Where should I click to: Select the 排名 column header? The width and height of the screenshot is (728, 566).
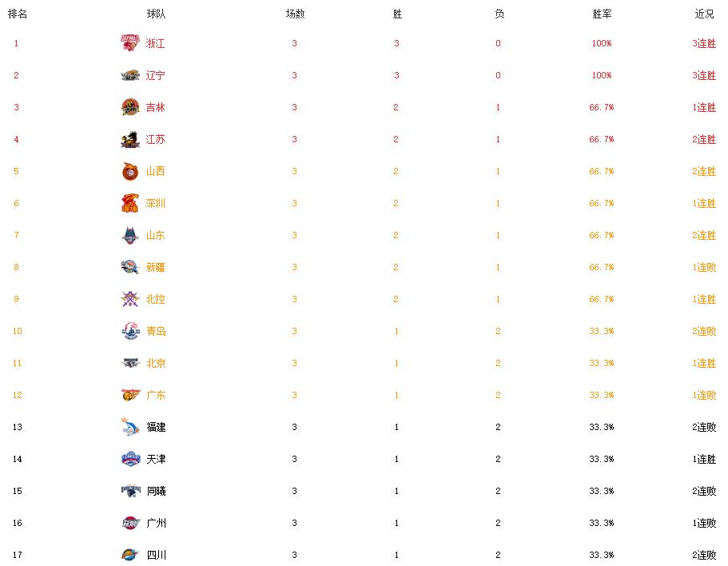tap(18, 14)
